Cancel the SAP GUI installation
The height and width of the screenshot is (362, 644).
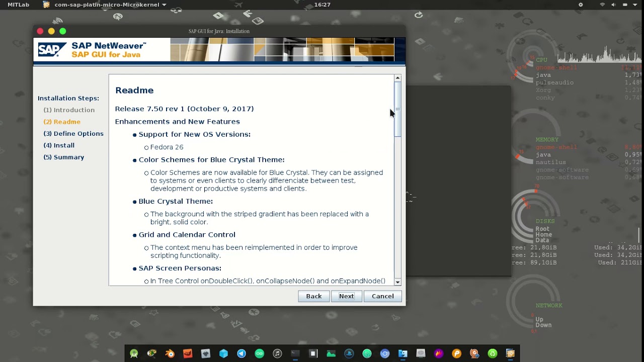(x=382, y=296)
